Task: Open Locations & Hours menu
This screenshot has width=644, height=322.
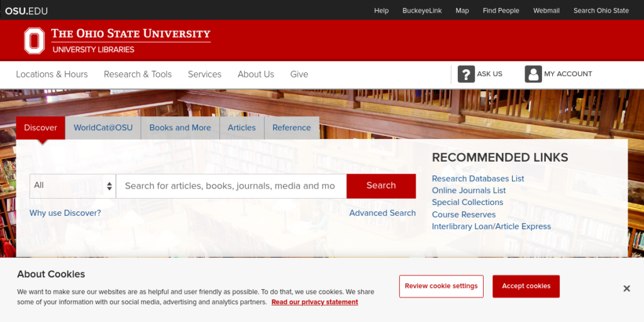Action: (52, 74)
